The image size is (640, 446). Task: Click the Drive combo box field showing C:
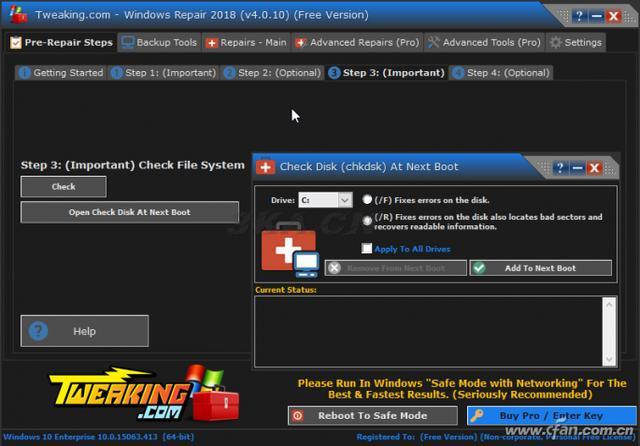[x=325, y=200]
